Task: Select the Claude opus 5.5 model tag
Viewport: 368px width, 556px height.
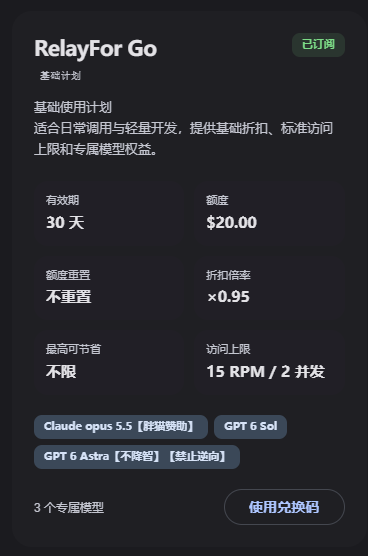Action: (x=121, y=427)
